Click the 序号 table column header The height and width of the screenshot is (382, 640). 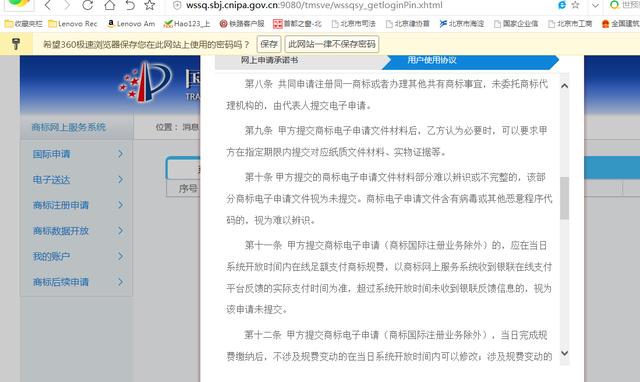pyautogui.click(x=188, y=189)
